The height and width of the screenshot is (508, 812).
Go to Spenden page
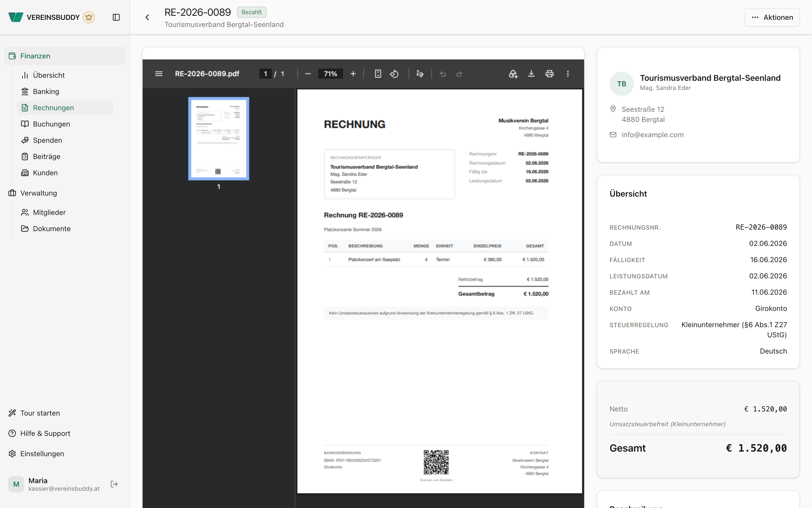pyautogui.click(x=65, y=140)
